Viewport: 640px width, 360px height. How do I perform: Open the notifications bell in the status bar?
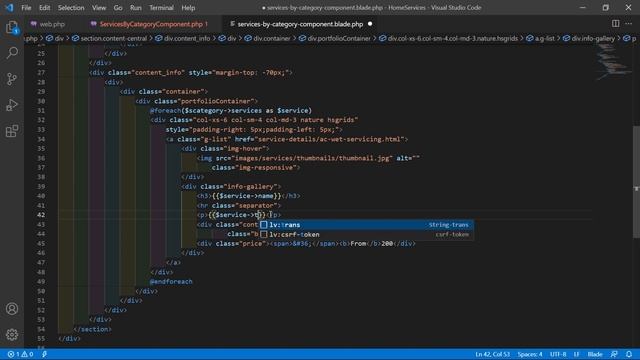(629, 354)
